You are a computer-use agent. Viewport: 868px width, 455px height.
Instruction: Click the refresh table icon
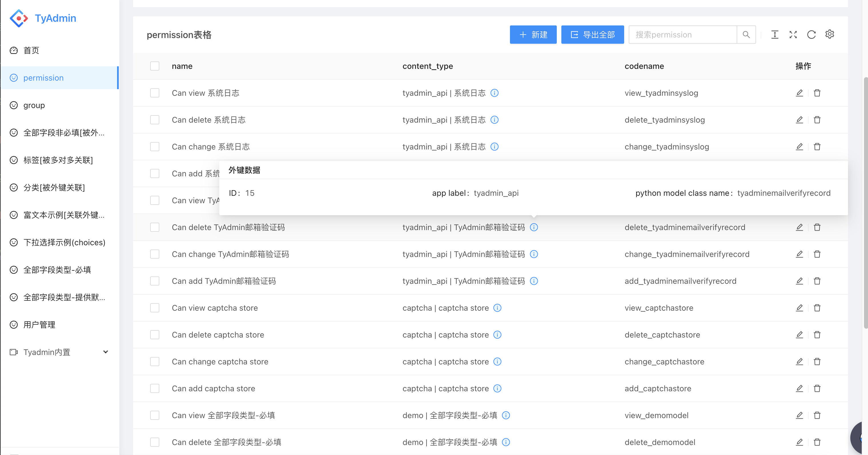click(x=811, y=34)
